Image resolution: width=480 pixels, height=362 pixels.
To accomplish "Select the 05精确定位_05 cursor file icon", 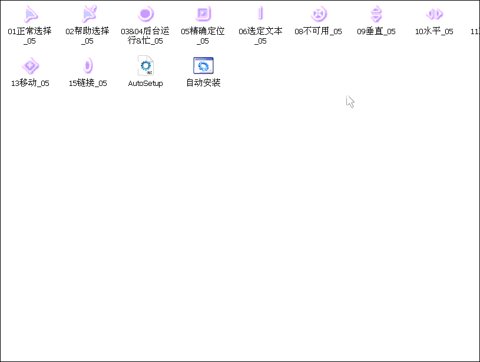I will pos(203,14).
